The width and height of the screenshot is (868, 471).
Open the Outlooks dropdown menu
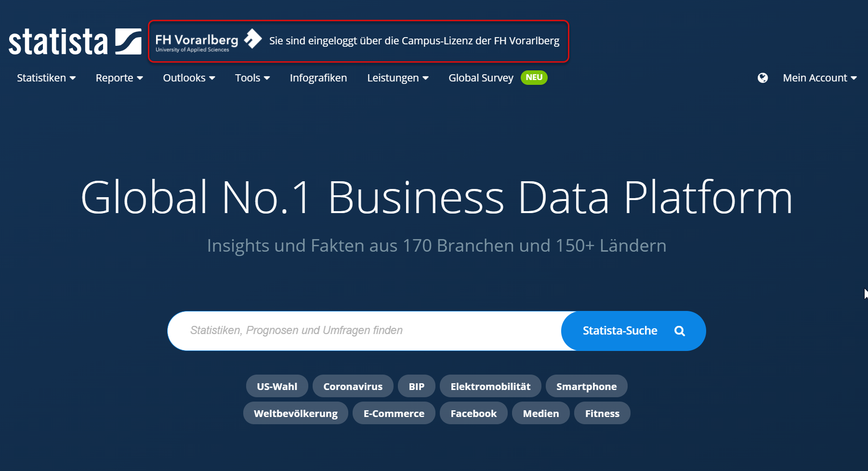coord(189,78)
